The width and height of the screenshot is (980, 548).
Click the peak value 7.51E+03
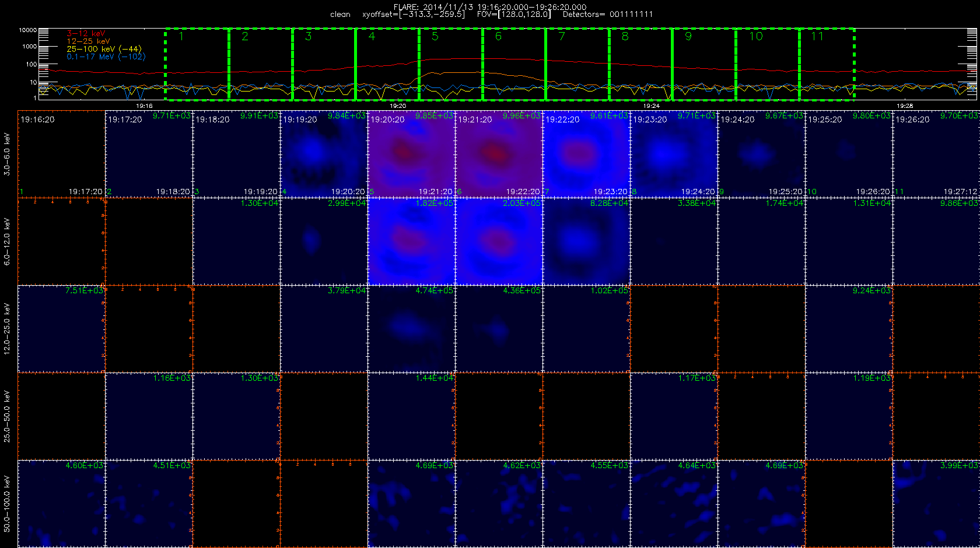click(x=84, y=291)
